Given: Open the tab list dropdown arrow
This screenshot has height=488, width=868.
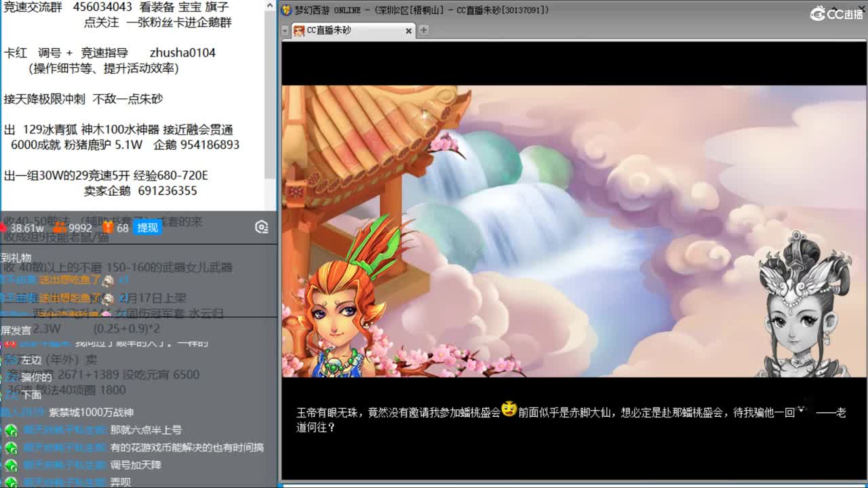Looking at the screenshot, I should (x=285, y=30).
